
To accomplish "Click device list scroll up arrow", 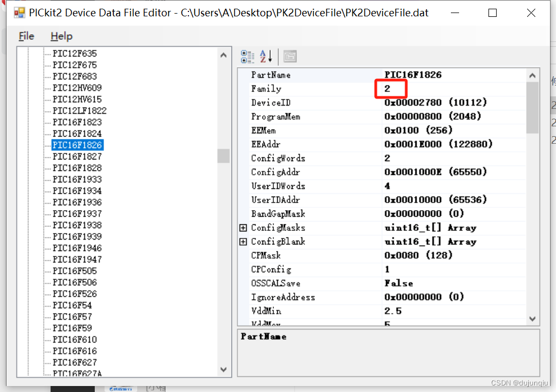I will (x=223, y=56).
